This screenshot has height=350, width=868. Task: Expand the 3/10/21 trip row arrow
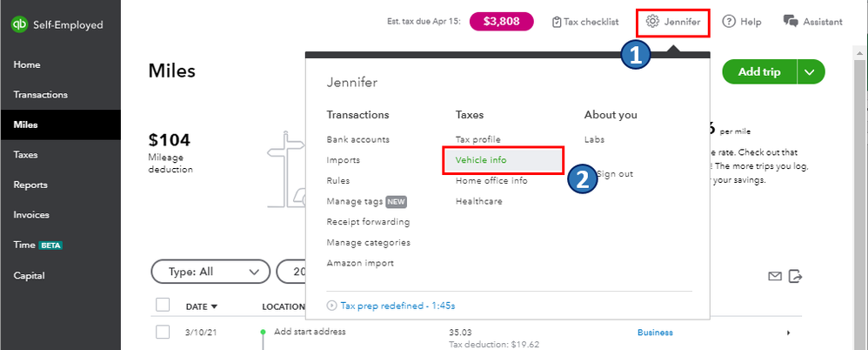788,333
